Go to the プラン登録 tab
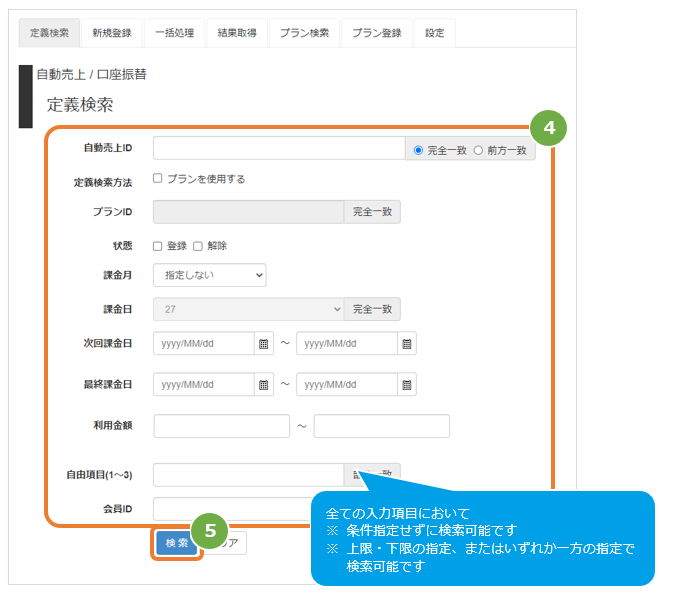The height and width of the screenshot is (600, 679). 377,33
